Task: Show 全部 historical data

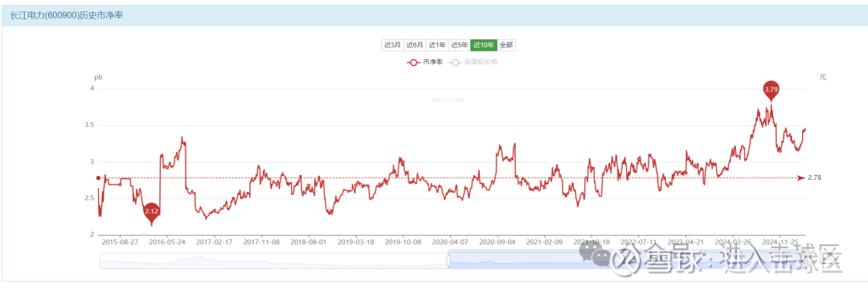Action: pyautogui.click(x=506, y=45)
